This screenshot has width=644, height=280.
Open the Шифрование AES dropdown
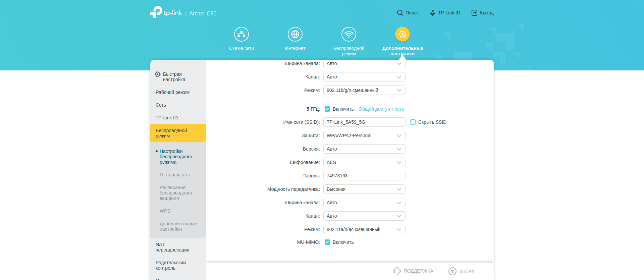click(x=364, y=162)
